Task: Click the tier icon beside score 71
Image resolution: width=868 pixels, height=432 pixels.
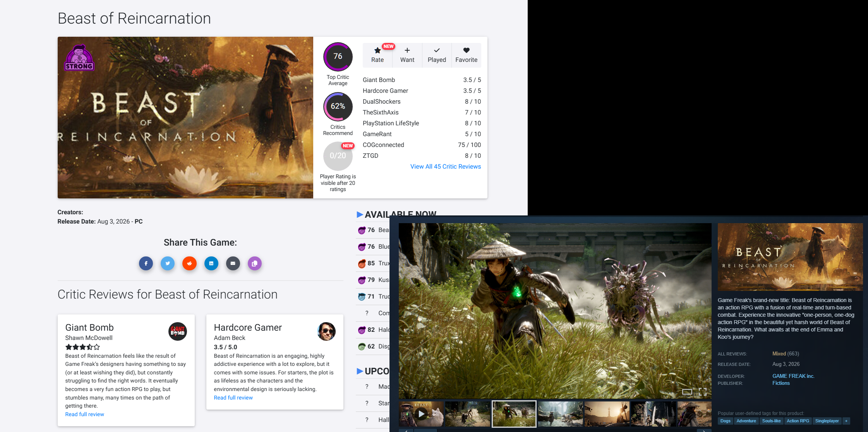Action: point(362,297)
